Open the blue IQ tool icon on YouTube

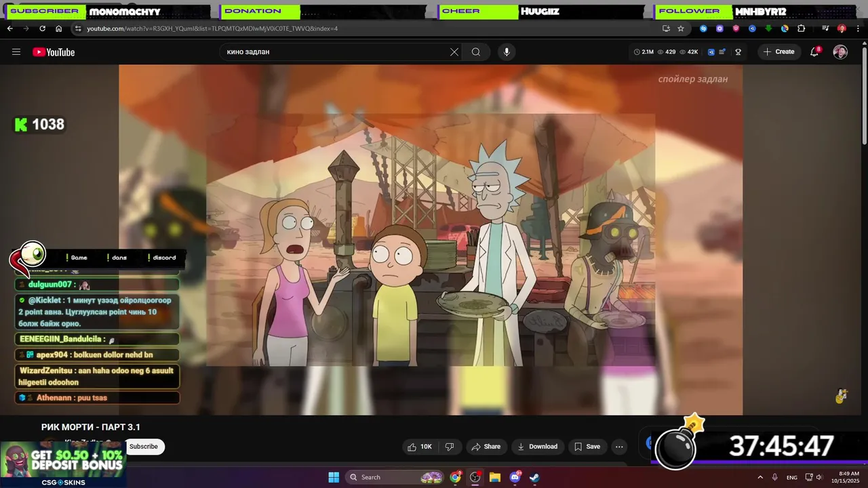[711, 52]
